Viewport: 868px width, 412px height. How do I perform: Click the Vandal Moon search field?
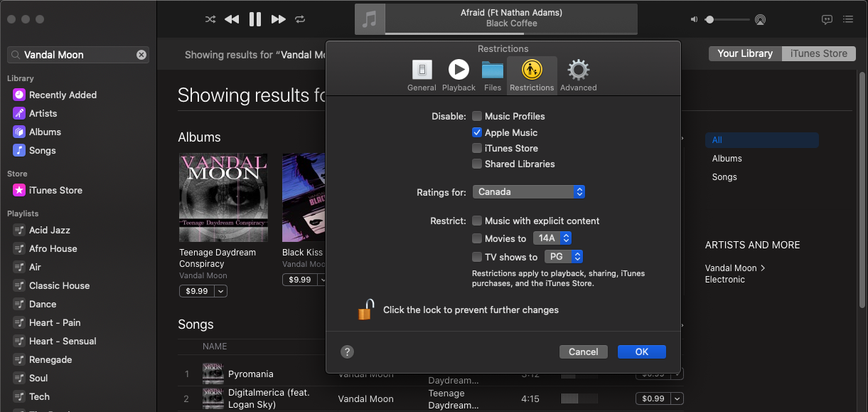click(78, 55)
